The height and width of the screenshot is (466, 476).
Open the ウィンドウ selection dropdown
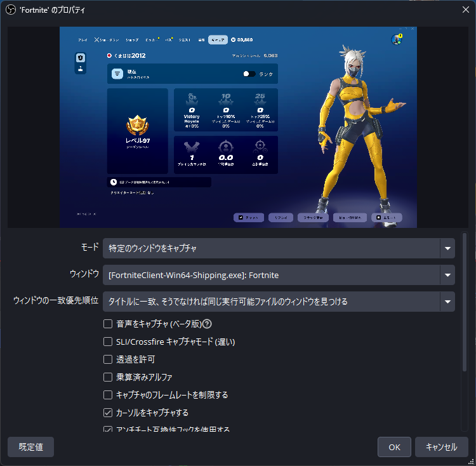coord(279,275)
